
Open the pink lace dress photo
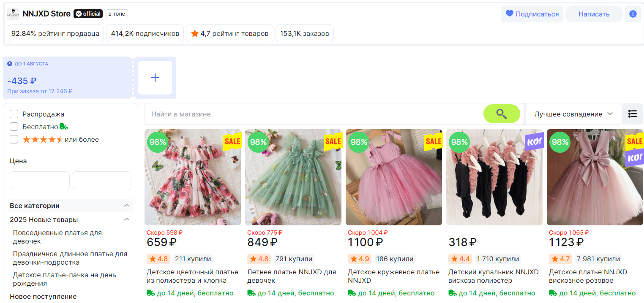[x=394, y=177]
